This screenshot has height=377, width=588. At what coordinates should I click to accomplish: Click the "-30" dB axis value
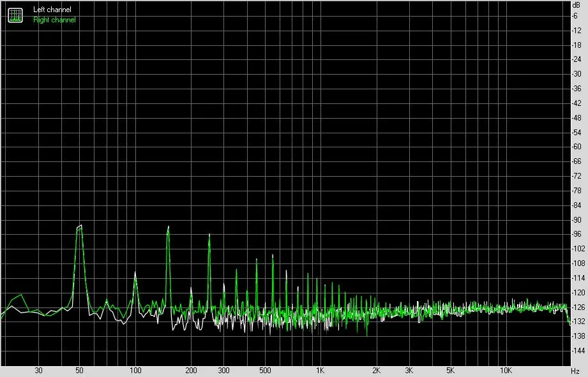click(x=576, y=74)
